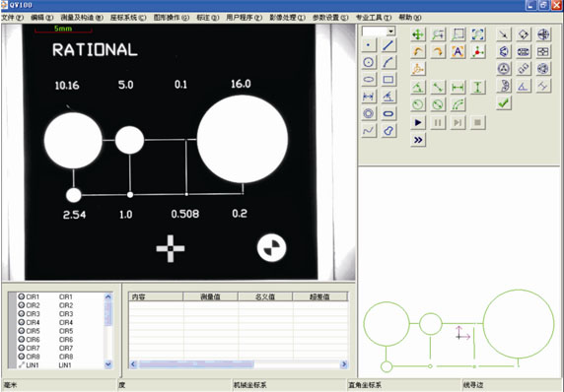Click the 测量值 column header
Image resolution: width=564 pixels, height=392 pixels.
pos(211,296)
